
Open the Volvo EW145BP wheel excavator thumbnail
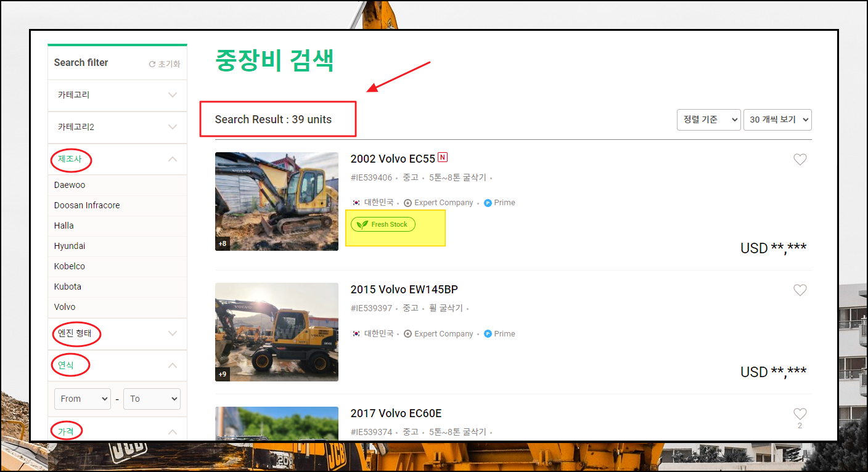coord(277,332)
